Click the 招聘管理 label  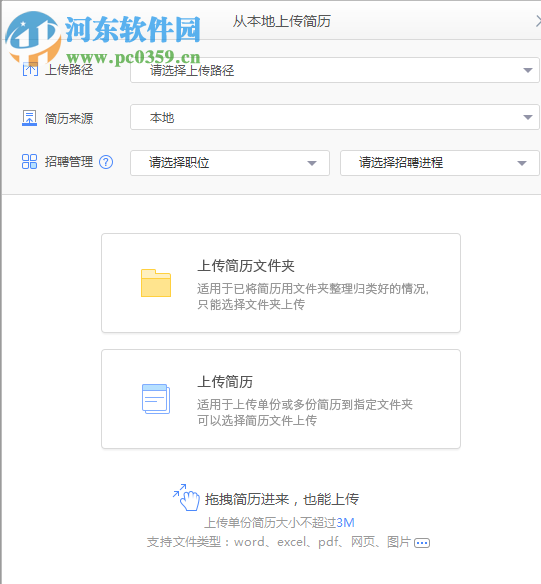click(69, 162)
